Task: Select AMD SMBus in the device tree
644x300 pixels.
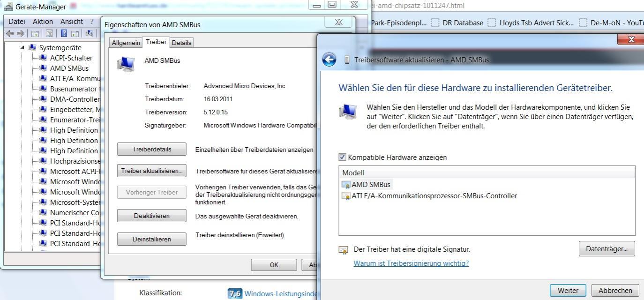Action: [69, 68]
